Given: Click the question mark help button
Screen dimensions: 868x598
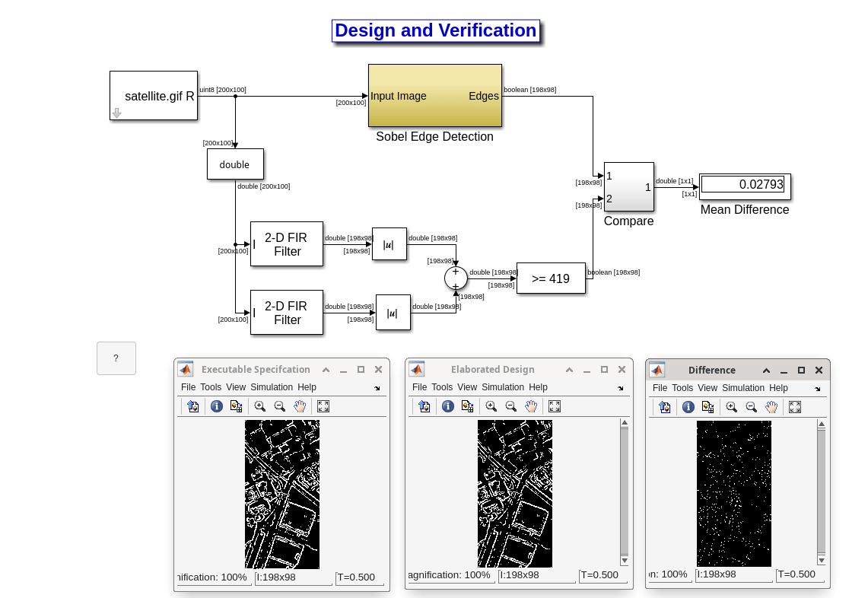Looking at the screenshot, I should point(116,358).
